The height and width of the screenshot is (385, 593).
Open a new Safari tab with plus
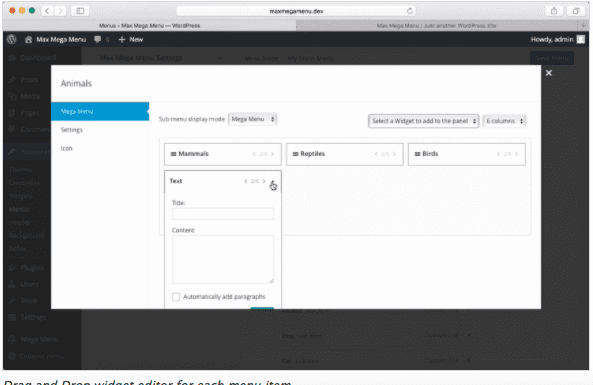click(x=584, y=26)
